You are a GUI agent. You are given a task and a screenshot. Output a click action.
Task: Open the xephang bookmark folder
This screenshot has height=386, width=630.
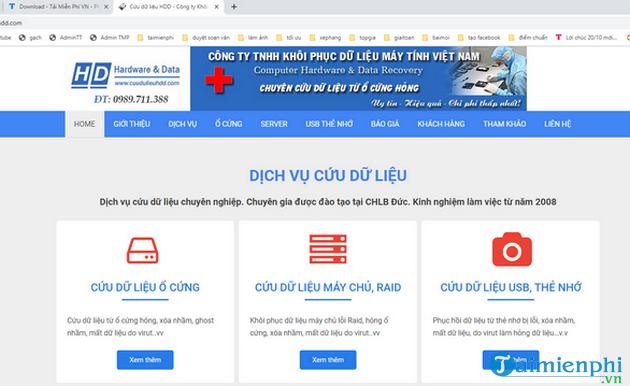[x=325, y=37]
